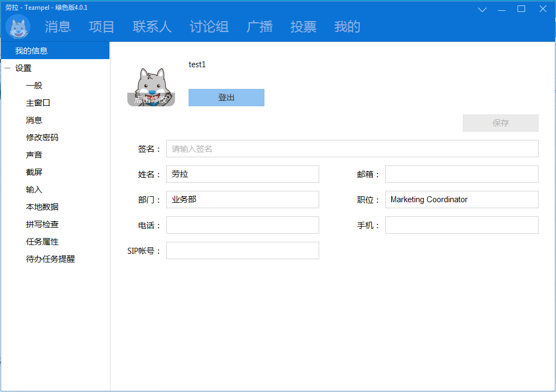Viewport: 556px width, 392px height.
Task: Open 修改密码 settings item
Action: click(42, 138)
